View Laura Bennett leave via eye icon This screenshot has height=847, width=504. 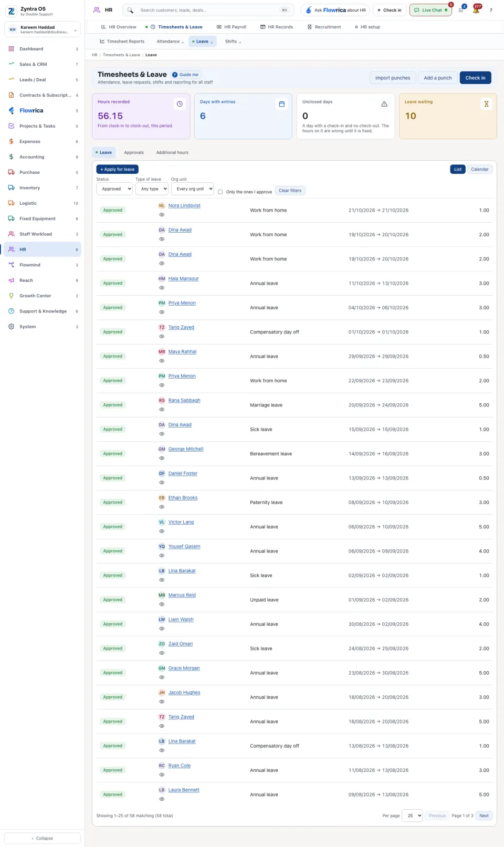162,799
